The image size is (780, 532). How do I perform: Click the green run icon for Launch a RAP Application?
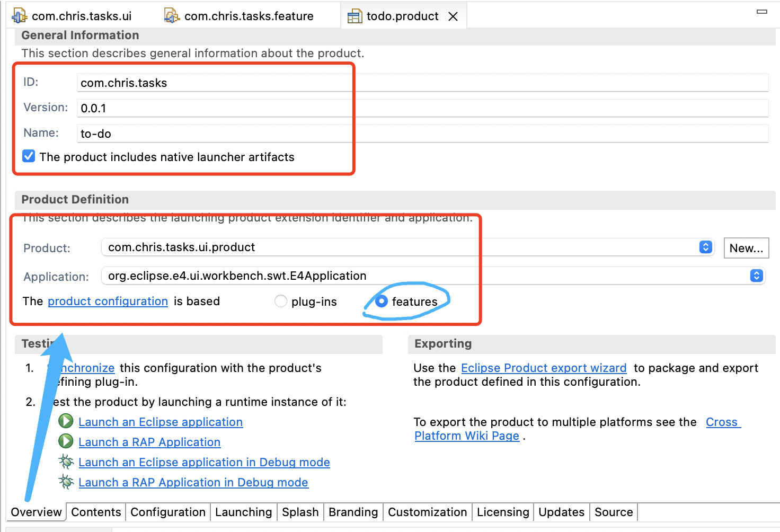[x=66, y=441]
